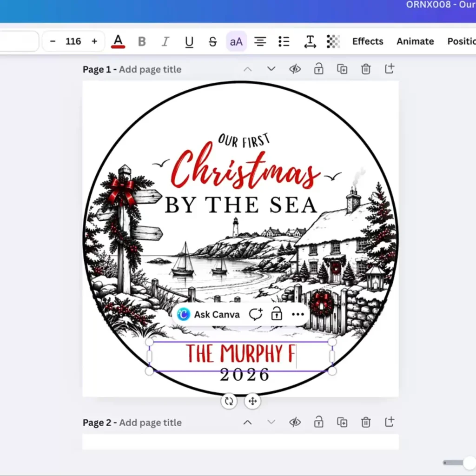Image resolution: width=476 pixels, height=476 pixels.
Task: Open text spacing options
Action: (x=310, y=41)
